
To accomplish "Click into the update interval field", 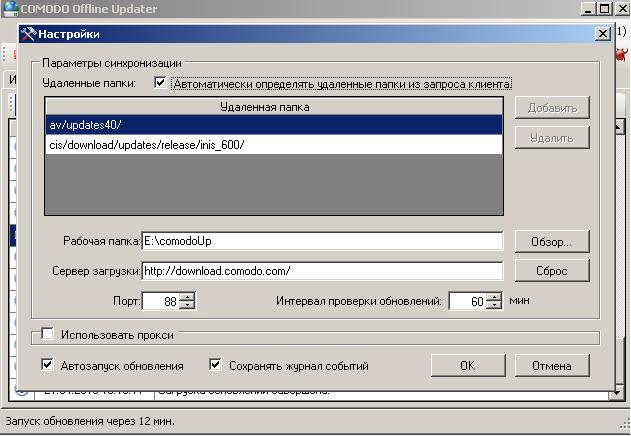I will coord(468,301).
